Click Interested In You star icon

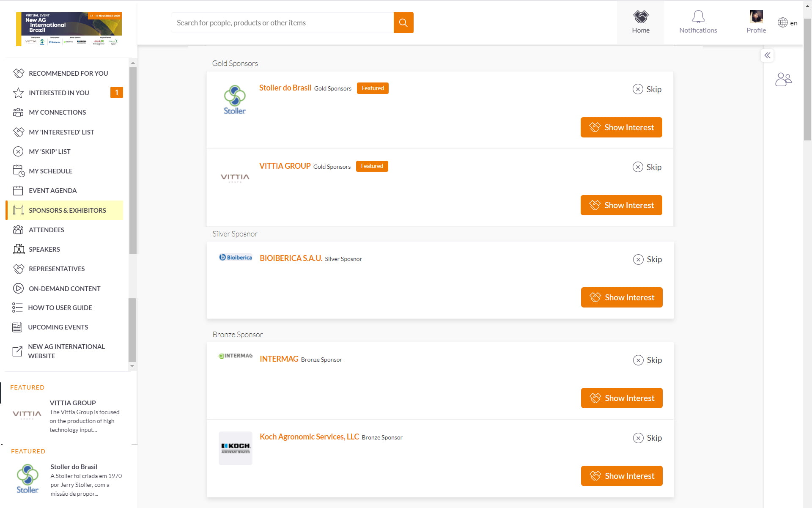pos(18,93)
